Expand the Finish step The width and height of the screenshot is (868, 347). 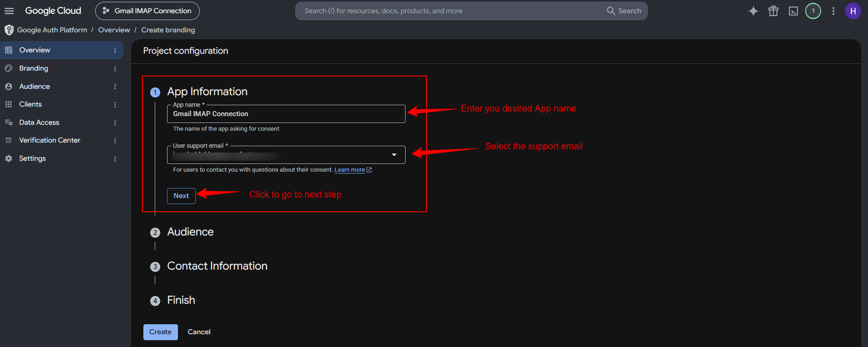click(181, 300)
